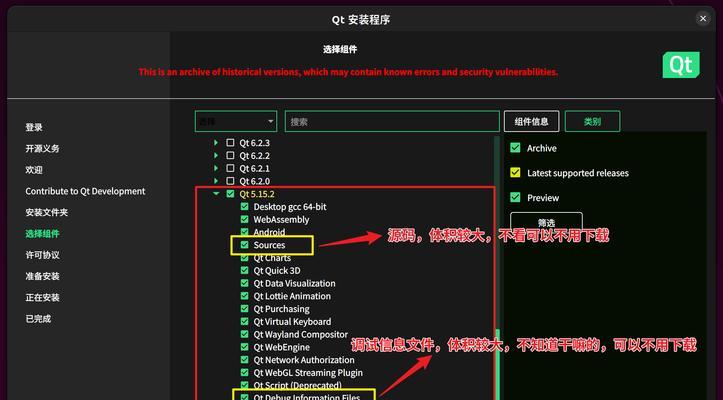Screen dimensions: 723x400
Task: Expand the Qt 6.2.1 tree node
Action: (216, 168)
